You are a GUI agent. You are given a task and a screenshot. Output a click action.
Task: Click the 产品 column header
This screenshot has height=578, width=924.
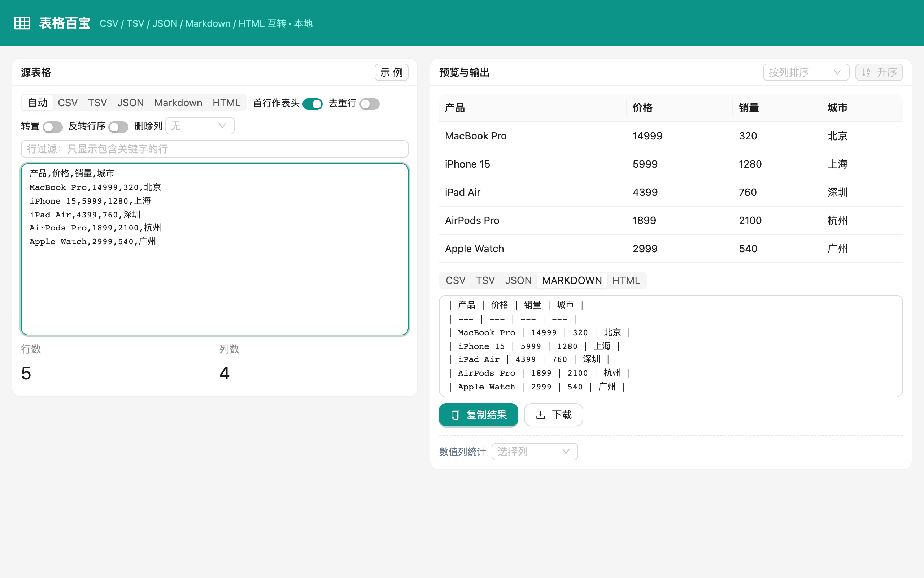coord(532,108)
